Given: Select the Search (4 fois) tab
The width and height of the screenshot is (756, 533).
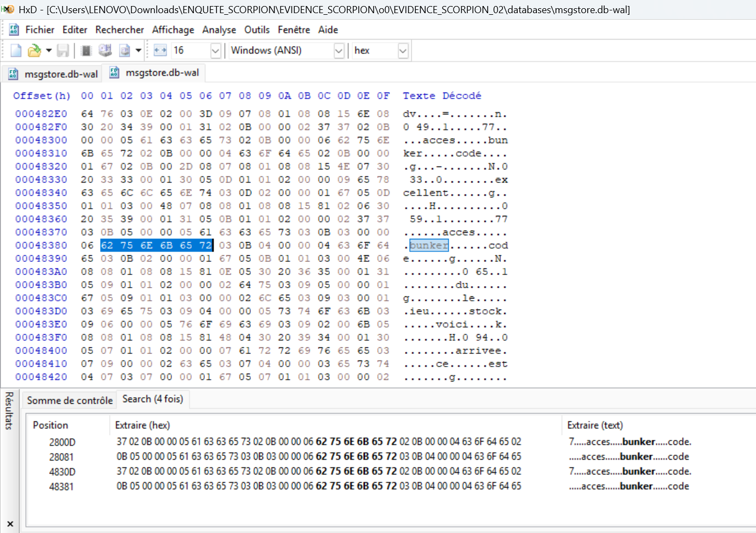Looking at the screenshot, I should click(x=153, y=399).
